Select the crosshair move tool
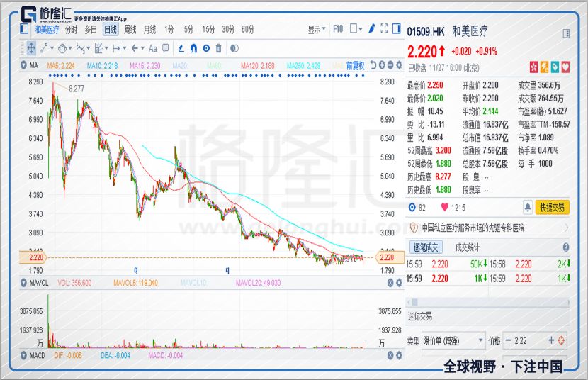The image size is (588, 380). pos(31,48)
